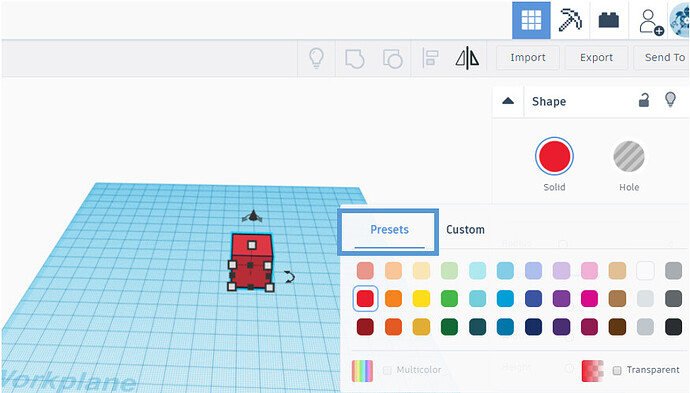Click the Show all lightbulb toolbar icon
This screenshot has height=393, width=690.
pos(316,58)
